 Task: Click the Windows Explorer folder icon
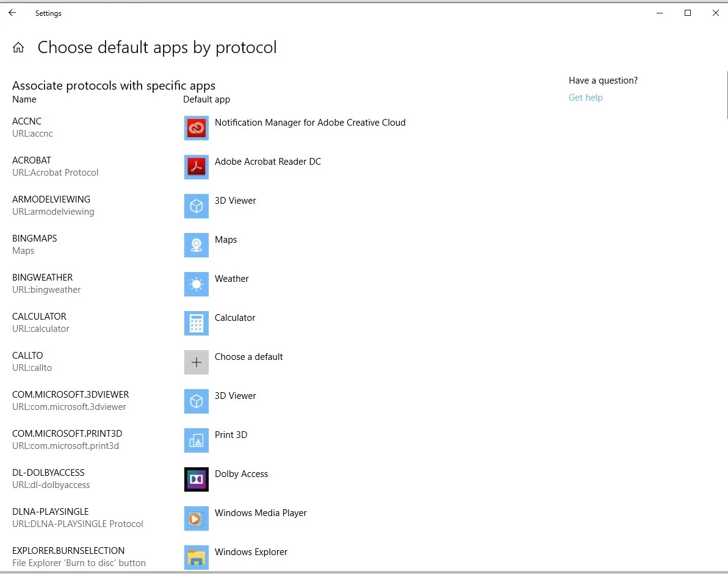click(196, 557)
